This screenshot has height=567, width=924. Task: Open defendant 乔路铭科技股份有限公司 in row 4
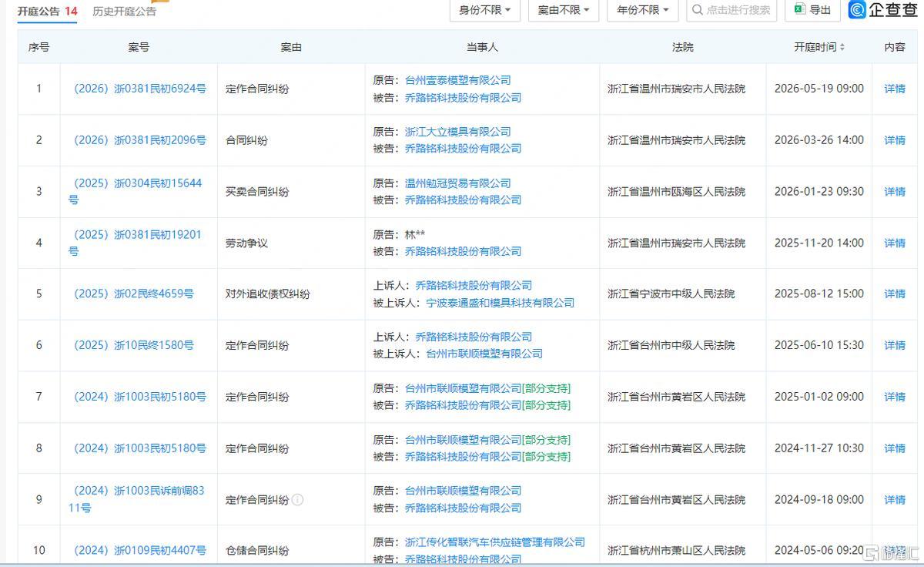click(x=464, y=251)
